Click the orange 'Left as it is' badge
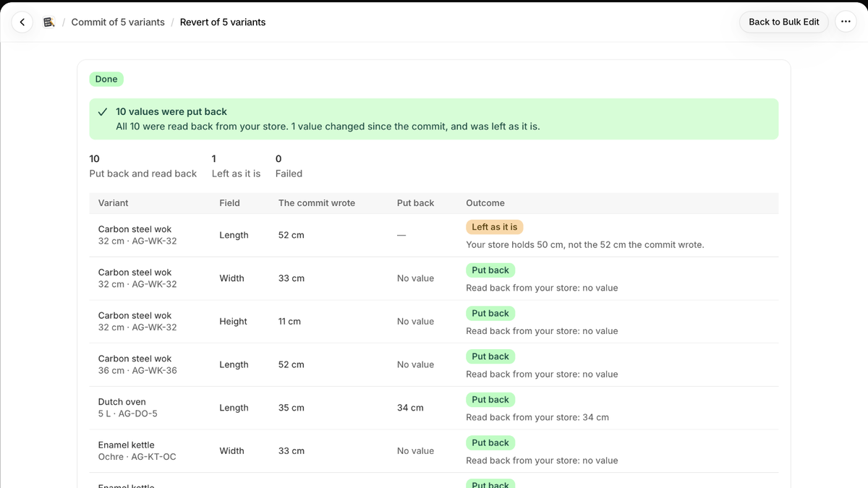The width and height of the screenshot is (868, 488). (495, 227)
